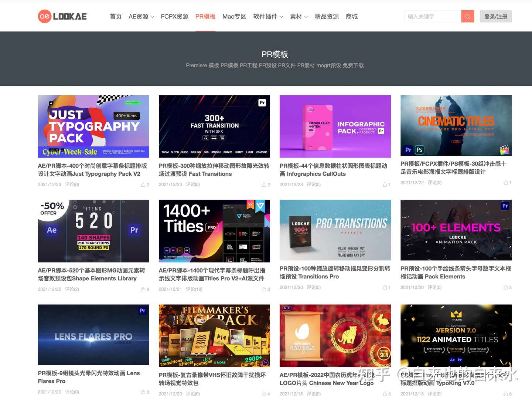
Task: Focus the 输入关键字 search field
Action: coord(433,16)
